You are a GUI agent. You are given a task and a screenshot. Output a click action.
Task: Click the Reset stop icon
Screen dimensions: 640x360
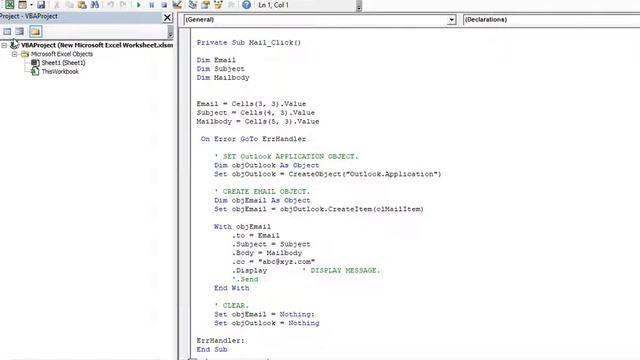coord(164,5)
